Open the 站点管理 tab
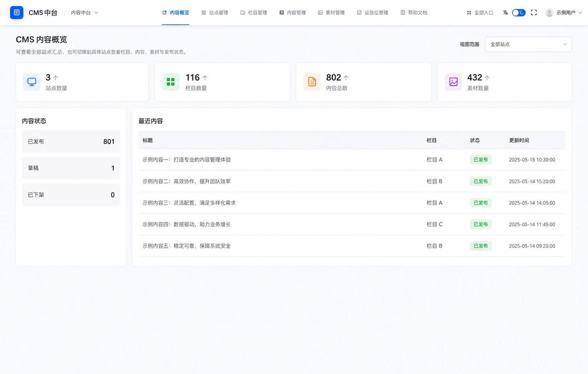 tap(215, 13)
